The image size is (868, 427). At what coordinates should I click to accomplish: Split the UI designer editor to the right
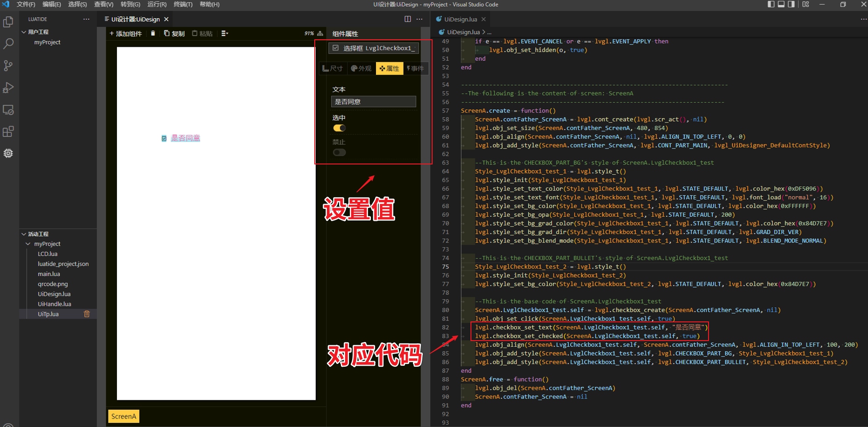pyautogui.click(x=407, y=19)
